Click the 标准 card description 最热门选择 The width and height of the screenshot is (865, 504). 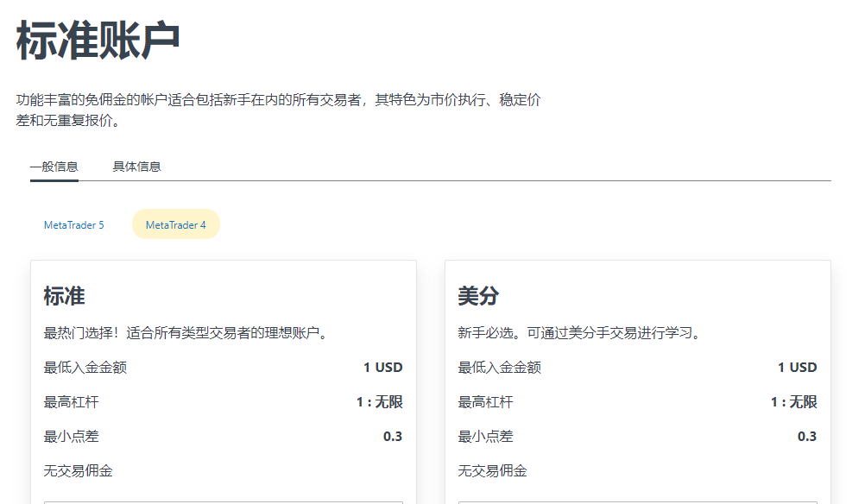coord(186,332)
